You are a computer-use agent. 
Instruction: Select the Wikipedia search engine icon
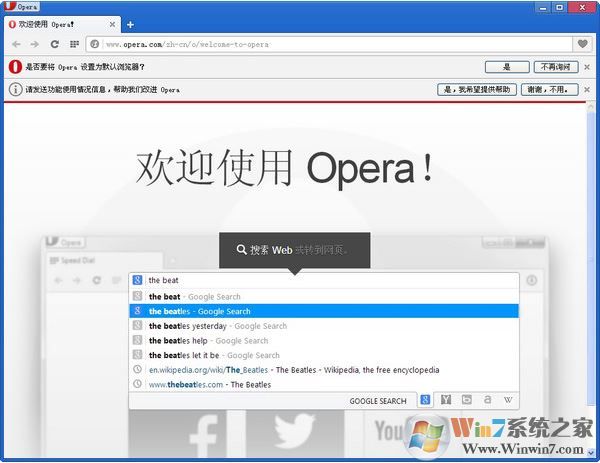(508, 400)
